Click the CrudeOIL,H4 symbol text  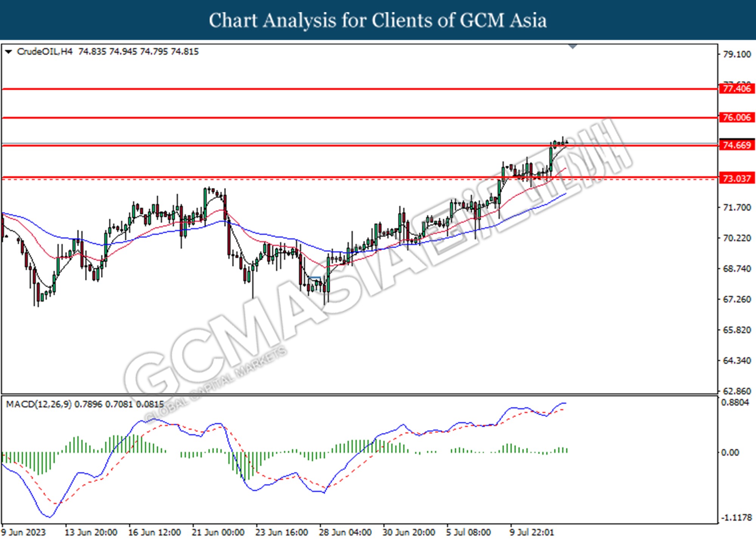pos(45,51)
